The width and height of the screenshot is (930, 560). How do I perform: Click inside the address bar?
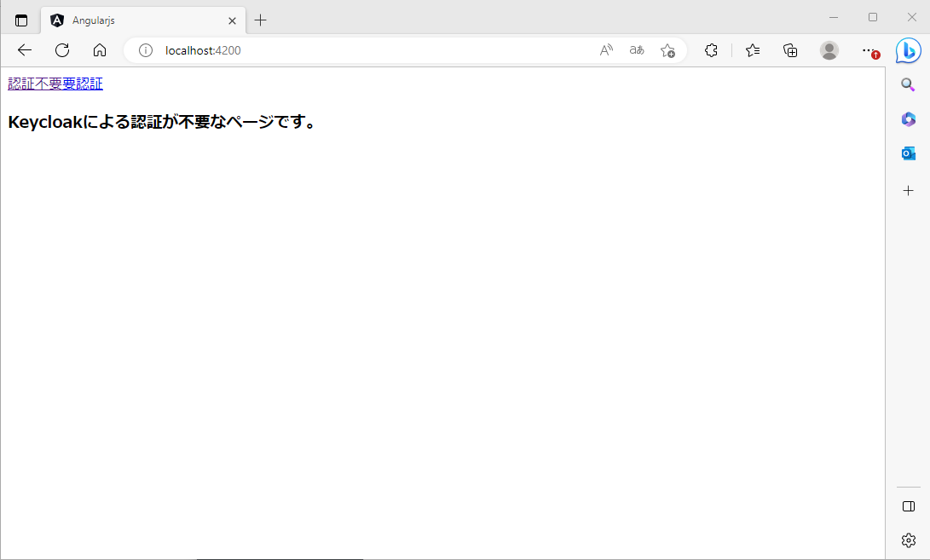pyautogui.click(x=341, y=50)
